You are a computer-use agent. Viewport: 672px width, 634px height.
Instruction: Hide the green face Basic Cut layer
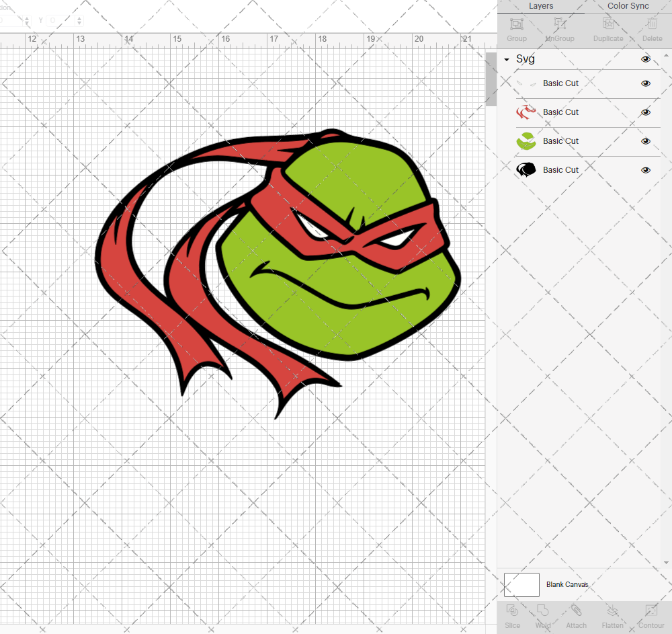click(645, 141)
